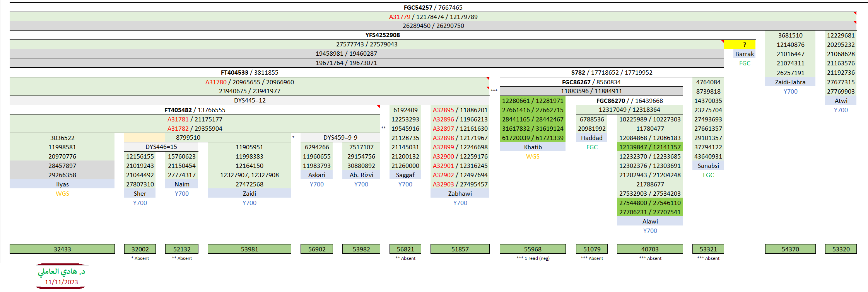Click the author stamp dated 11/11/2023
This screenshot has height=292, width=868.
pyautogui.click(x=62, y=277)
